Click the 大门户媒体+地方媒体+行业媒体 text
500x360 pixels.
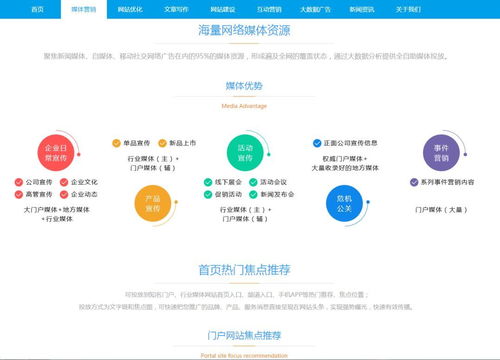pos(57,214)
